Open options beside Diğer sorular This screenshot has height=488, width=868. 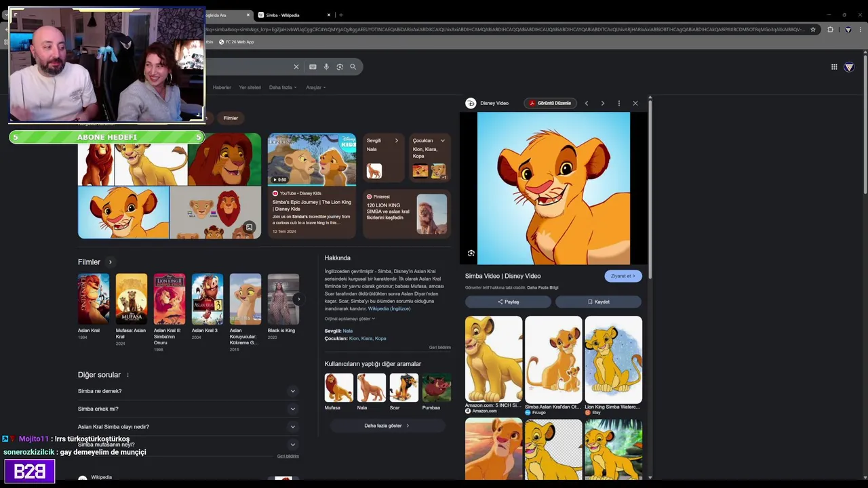pos(127,375)
